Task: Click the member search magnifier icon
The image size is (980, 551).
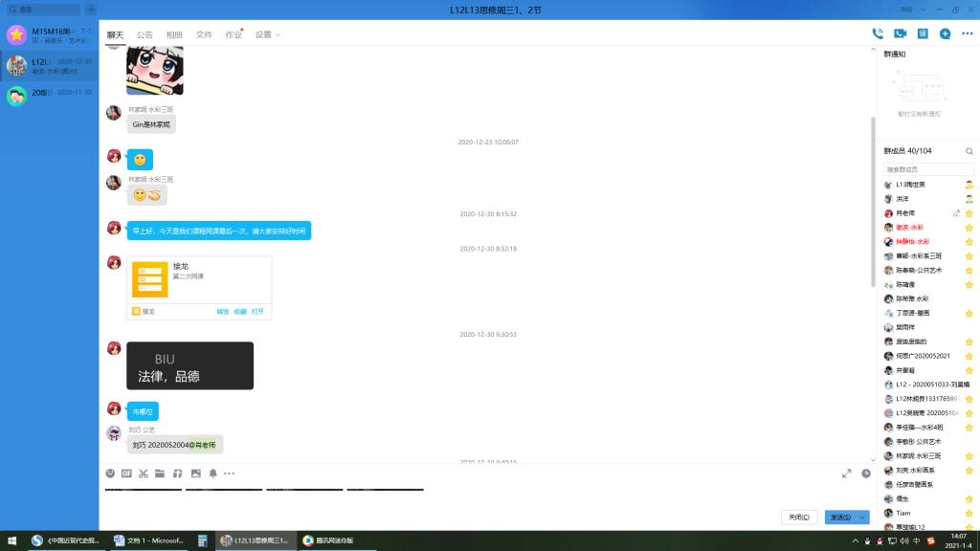Action: click(969, 151)
